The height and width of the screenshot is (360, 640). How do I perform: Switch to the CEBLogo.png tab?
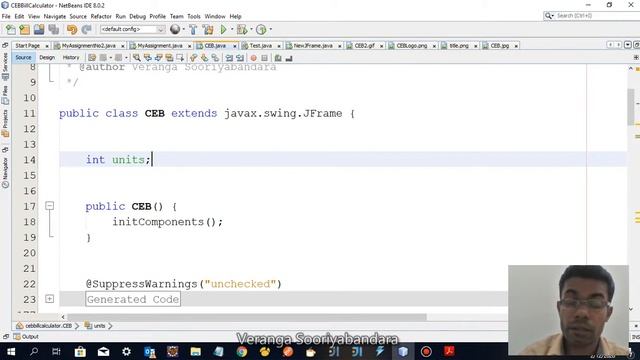tap(412, 46)
